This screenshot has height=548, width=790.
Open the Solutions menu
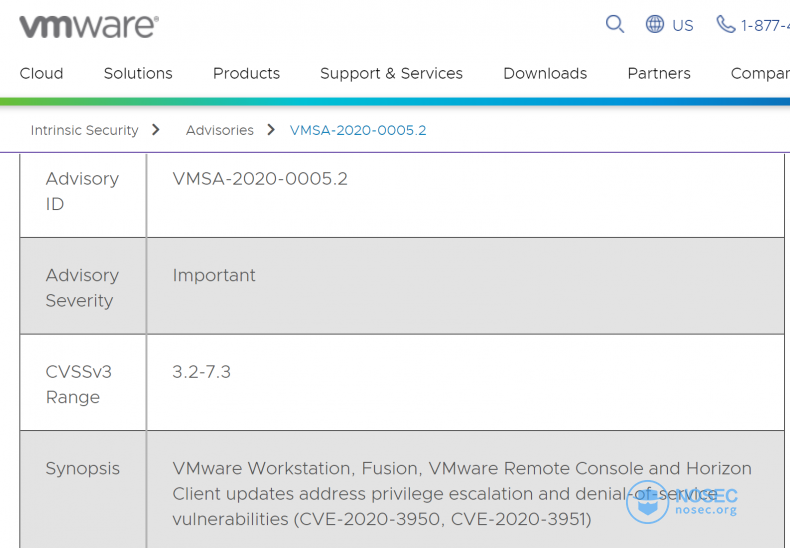click(138, 74)
